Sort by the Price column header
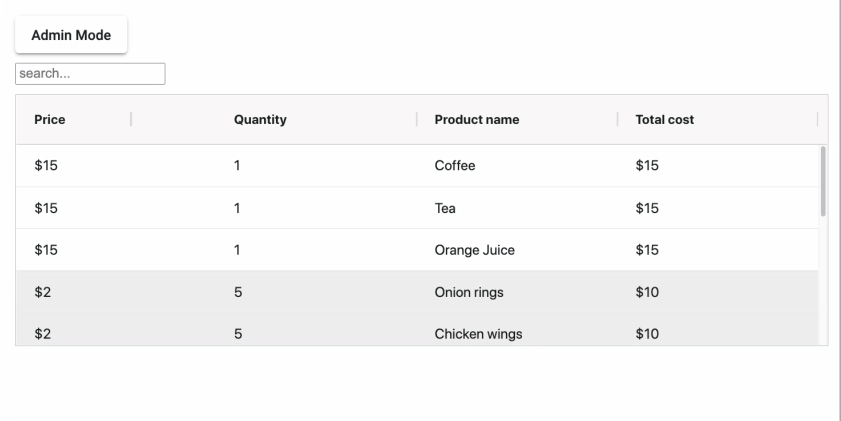This screenshot has width=841, height=421. click(50, 120)
